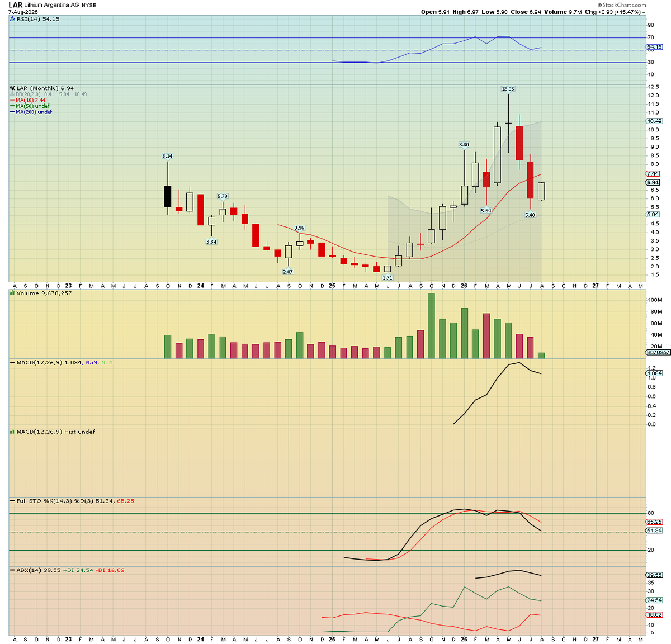Click the red line swatch for MA(10)

point(13,100)
